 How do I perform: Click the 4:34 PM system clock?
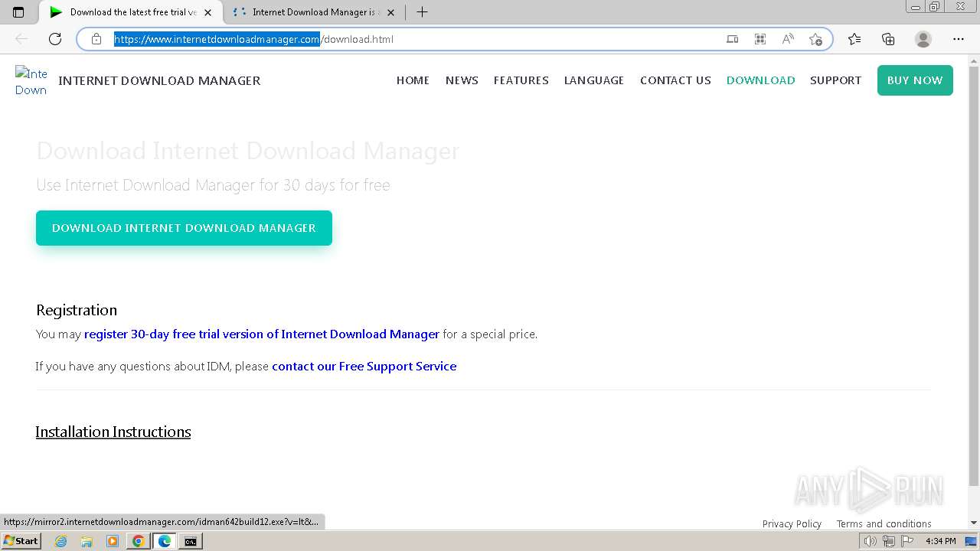[x=941, y=541]
